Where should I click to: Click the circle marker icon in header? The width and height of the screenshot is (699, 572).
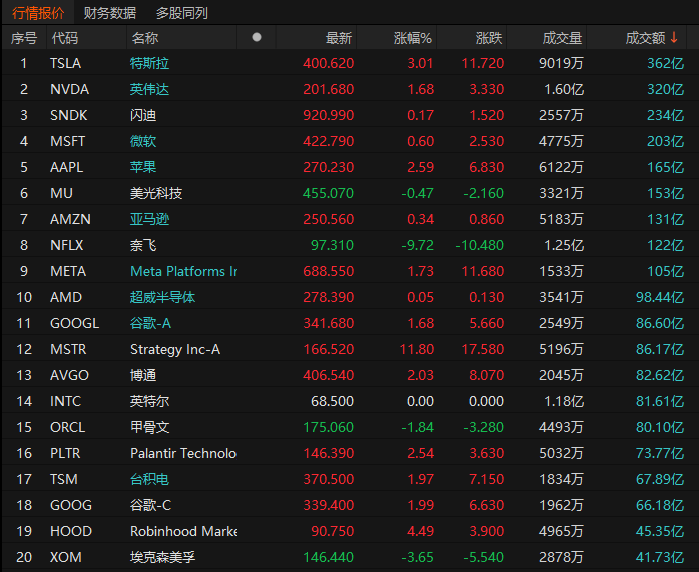257,38
